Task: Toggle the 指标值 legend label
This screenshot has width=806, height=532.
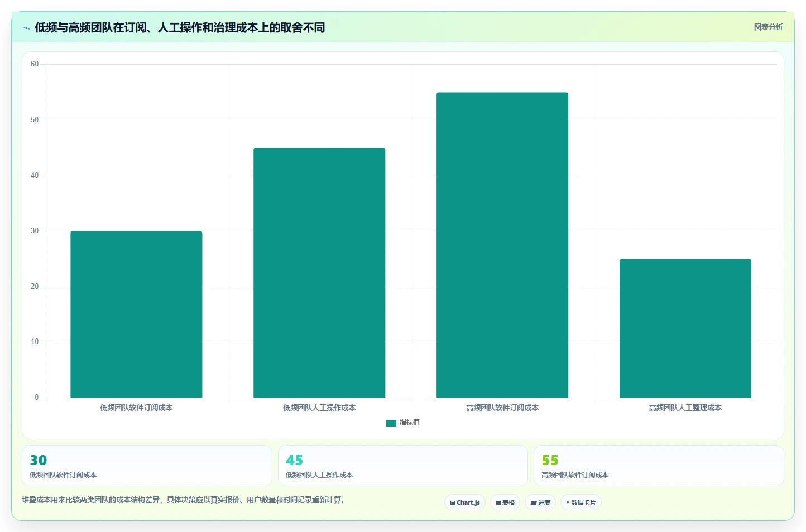Action: click(410, 423)
